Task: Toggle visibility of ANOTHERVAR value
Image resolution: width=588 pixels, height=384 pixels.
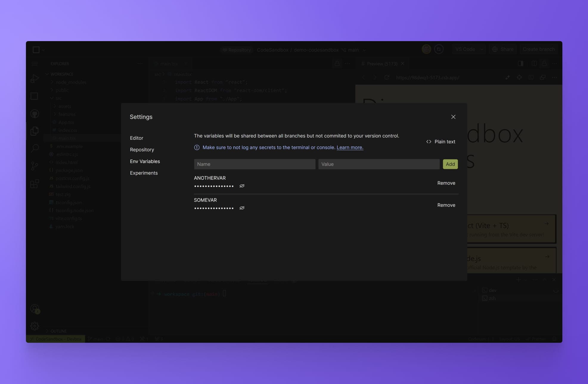Action: point(241,186)
